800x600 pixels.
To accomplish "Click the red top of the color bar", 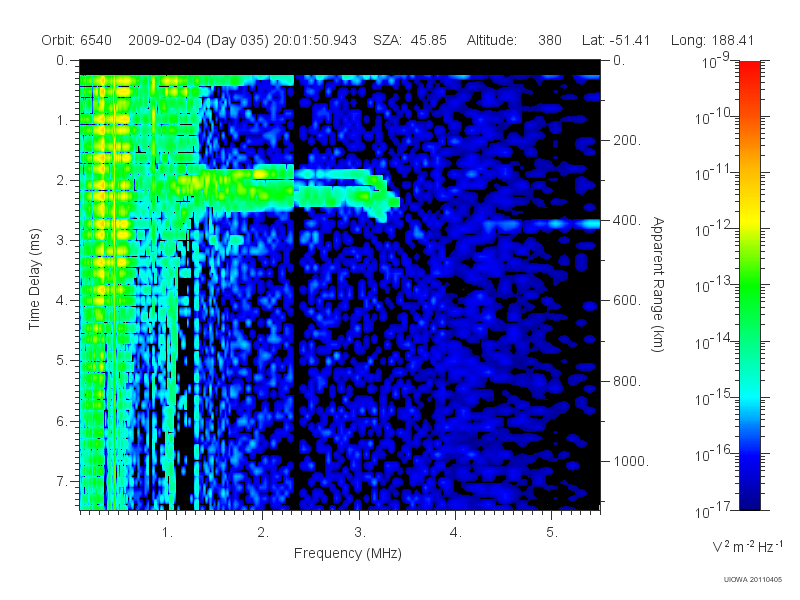I will (x=749, y=69).
